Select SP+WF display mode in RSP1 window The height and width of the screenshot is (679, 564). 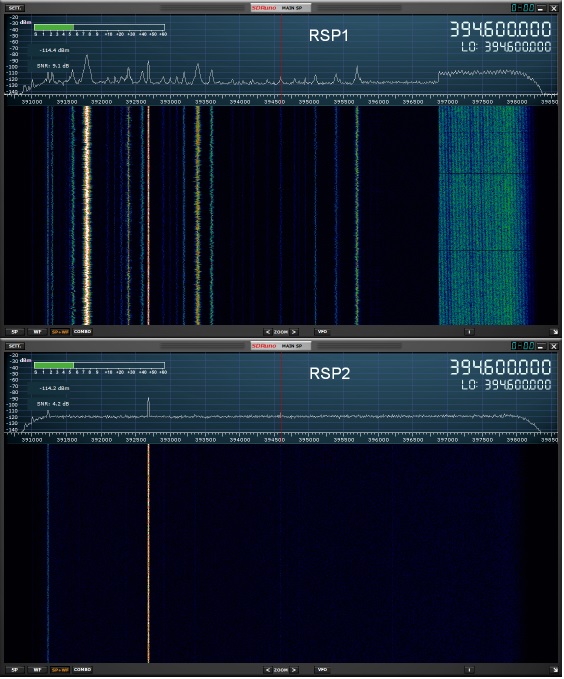pyautogui.click(x=60, y=332)
